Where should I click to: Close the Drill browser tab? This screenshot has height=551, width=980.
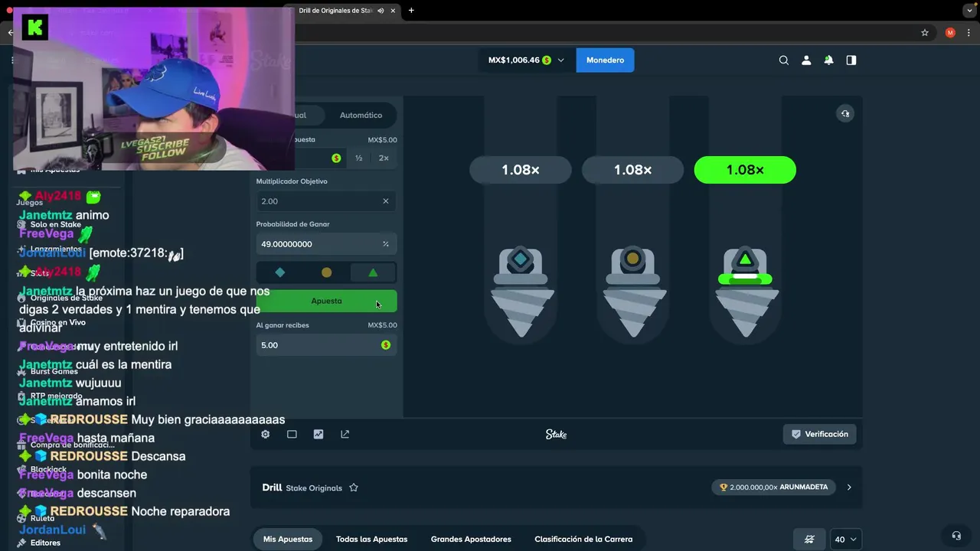(394, 11)
